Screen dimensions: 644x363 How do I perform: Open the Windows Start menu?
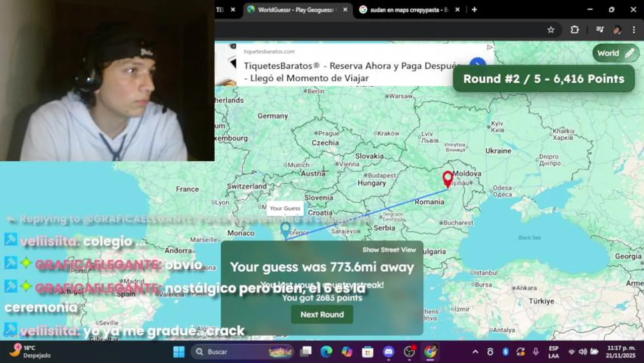tap(179, 352)
